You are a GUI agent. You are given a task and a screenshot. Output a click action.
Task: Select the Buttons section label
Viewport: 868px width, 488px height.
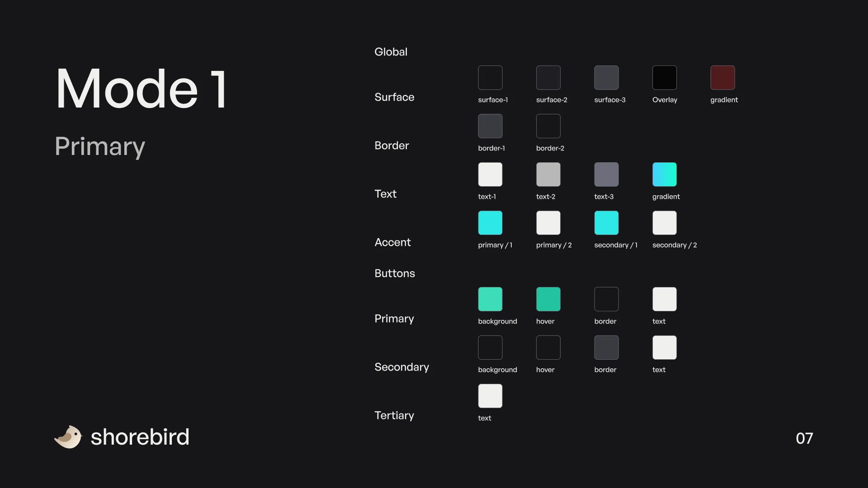click(x=395, y=273)
